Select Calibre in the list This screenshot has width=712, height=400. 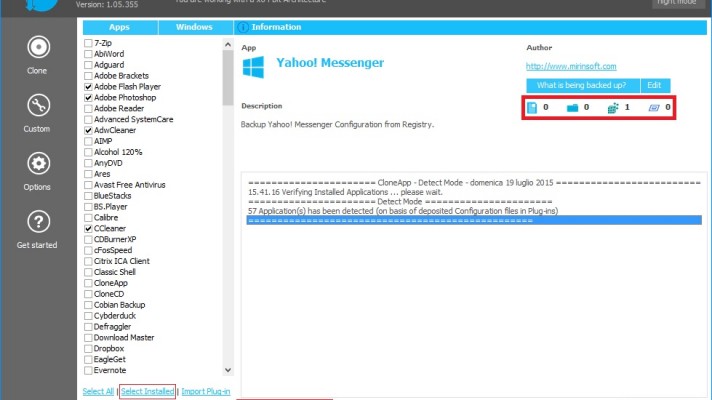106,217
